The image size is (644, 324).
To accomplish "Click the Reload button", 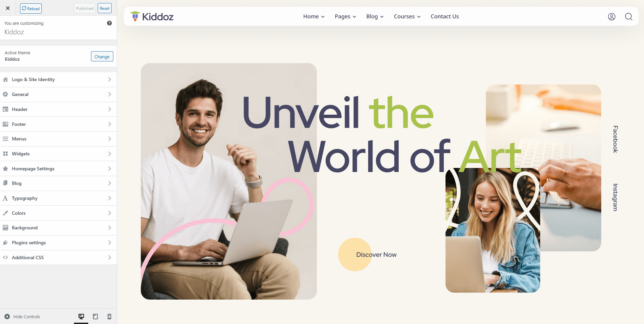I will 31,8.
